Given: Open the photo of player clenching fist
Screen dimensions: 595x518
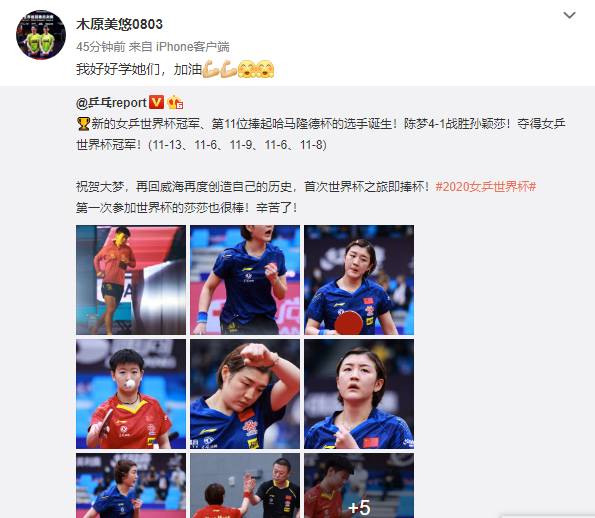Looking at the screenshot, I should [x=245, y=280].
